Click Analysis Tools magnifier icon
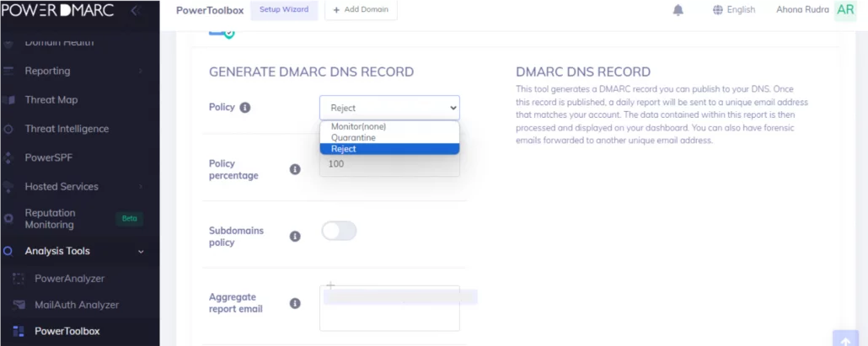Image resolution: width=868 pixels, height=346 pixels. (8, 252)
